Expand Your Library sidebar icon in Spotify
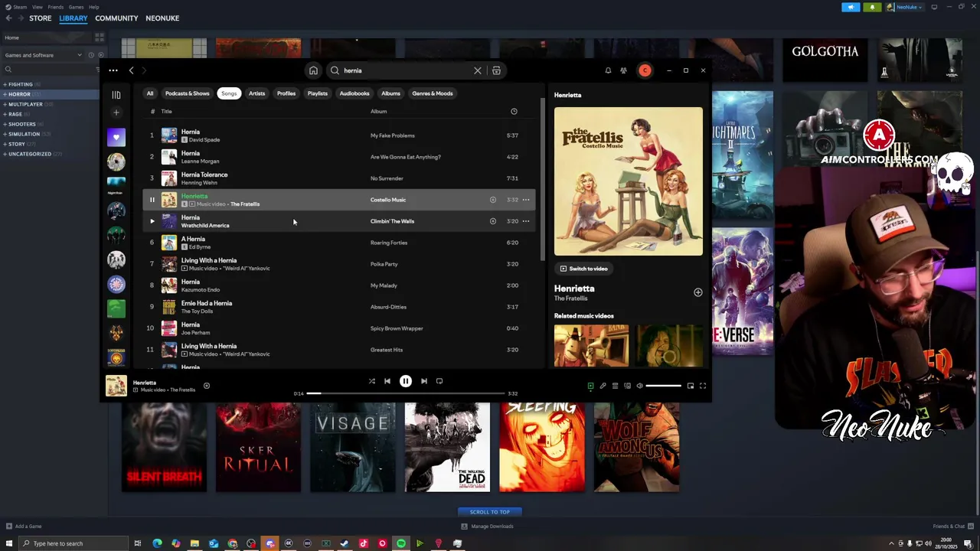The width and height of the screenshot is (980, 551). 116,95
